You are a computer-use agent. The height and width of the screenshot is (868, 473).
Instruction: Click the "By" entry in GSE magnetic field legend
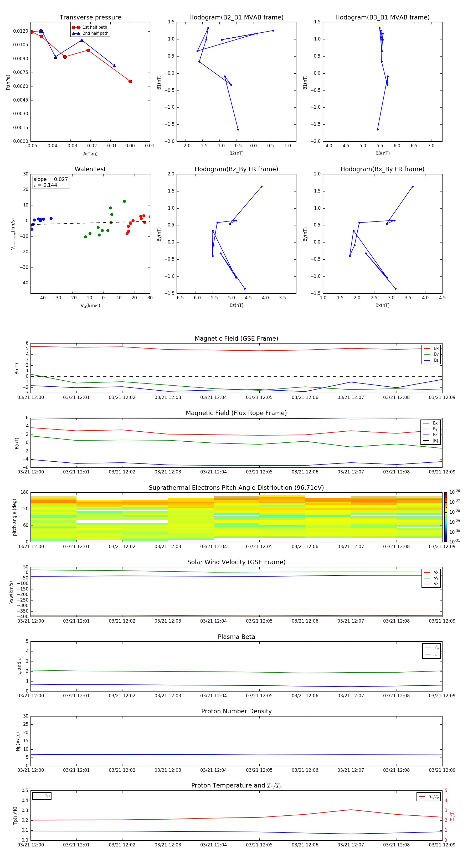click(x=431, y=354)
